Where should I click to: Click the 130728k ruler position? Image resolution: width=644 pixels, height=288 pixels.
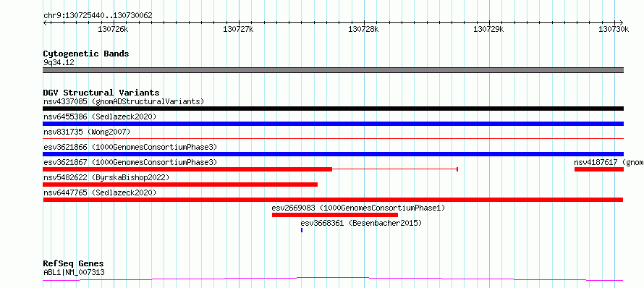click(x=364, y=30)
